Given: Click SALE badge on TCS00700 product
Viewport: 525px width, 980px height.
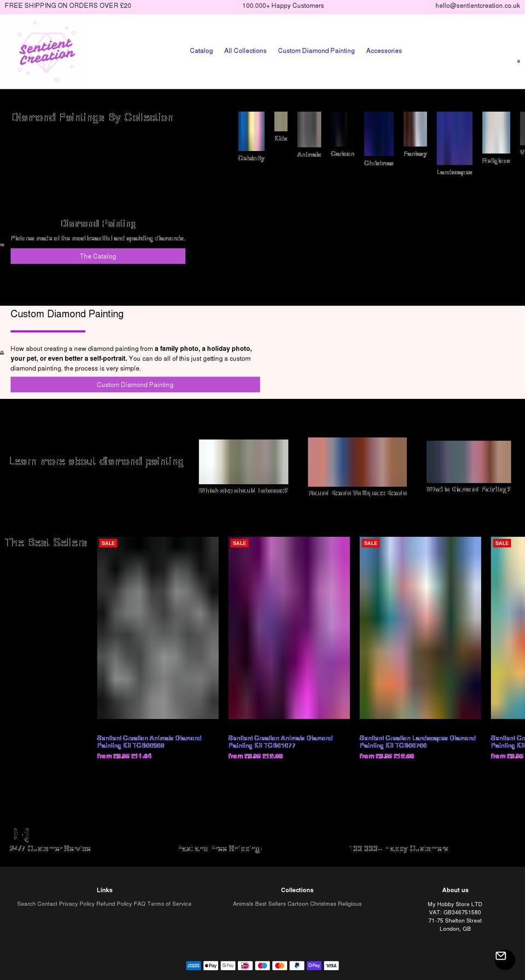Looking at the screenshot, I should point(371,543).
